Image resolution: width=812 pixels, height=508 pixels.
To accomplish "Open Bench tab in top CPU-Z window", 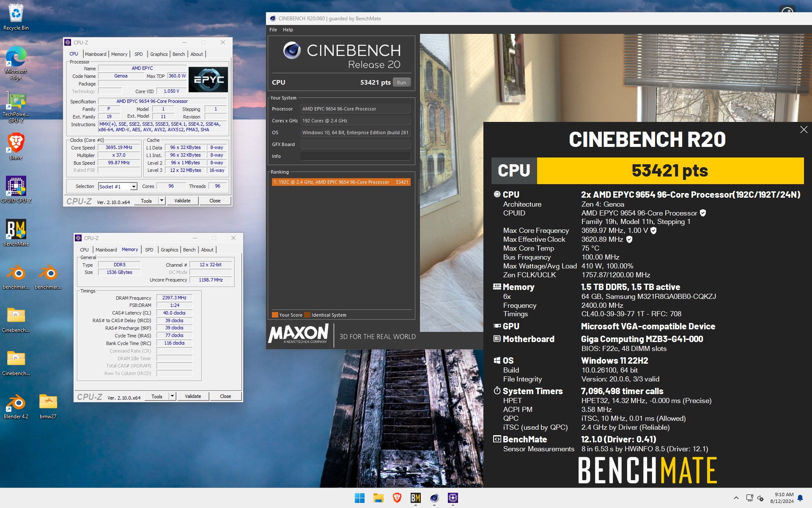I will pyautogui.click(x=179, y=54).
